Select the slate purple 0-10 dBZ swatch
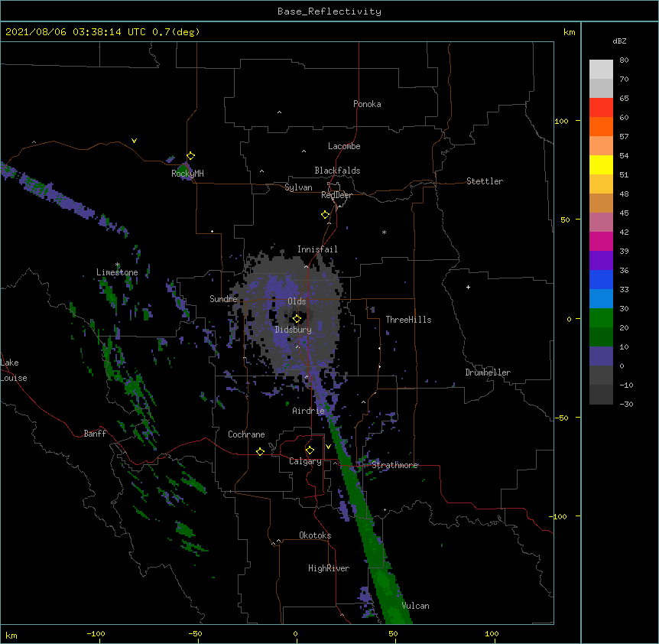This screenshot has height=644, width=659. [x=601, y=356]
